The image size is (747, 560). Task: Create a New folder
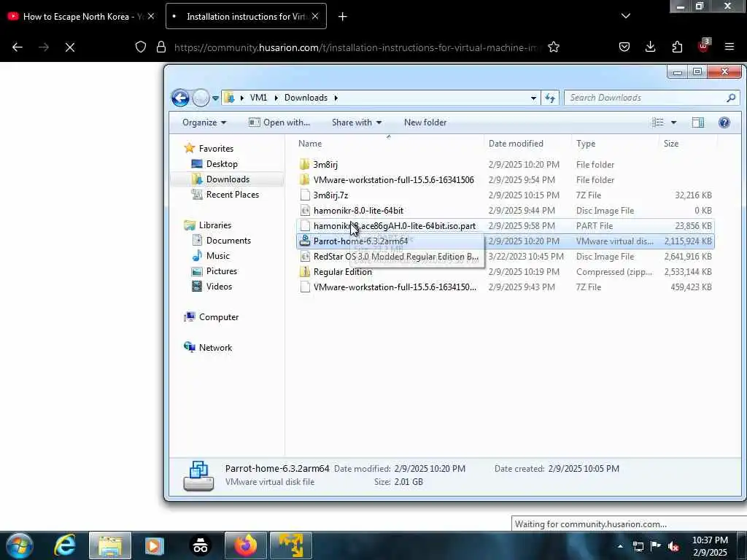tap(425, 122)
